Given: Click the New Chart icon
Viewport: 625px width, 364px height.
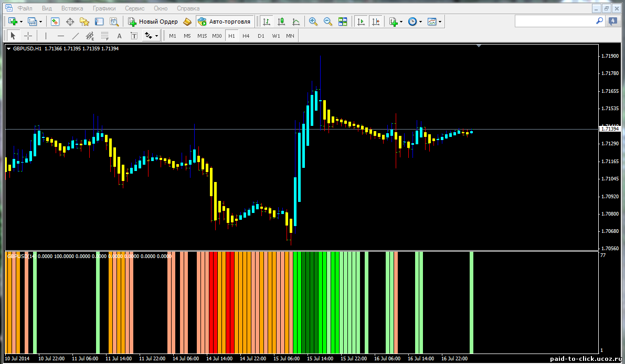Looking at the screenshot, I should click(x=13, y=22).
